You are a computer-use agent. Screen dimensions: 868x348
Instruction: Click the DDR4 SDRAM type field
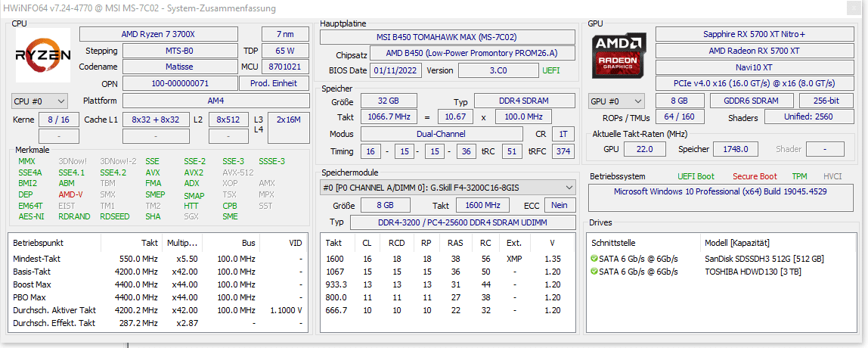click(525, 101)
